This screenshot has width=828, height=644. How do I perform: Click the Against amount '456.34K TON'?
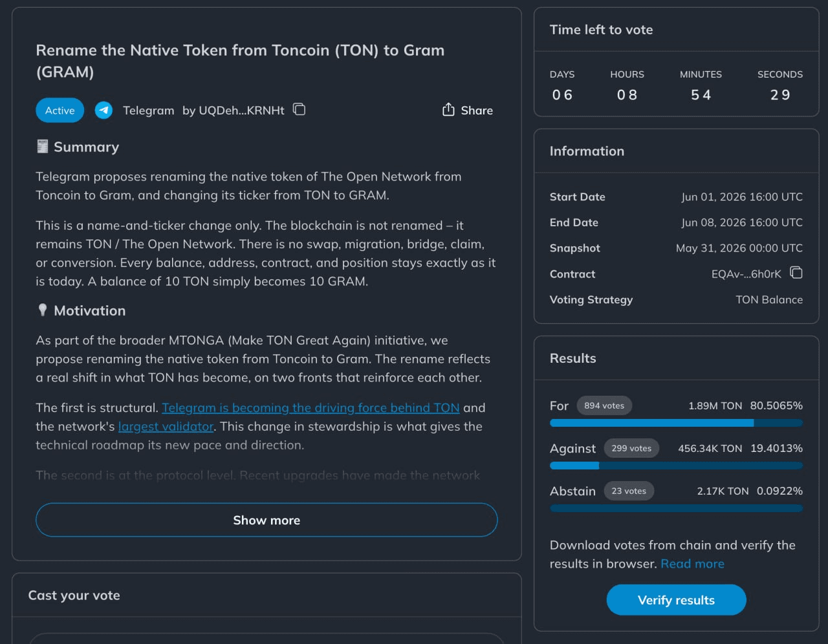point(710,448)
